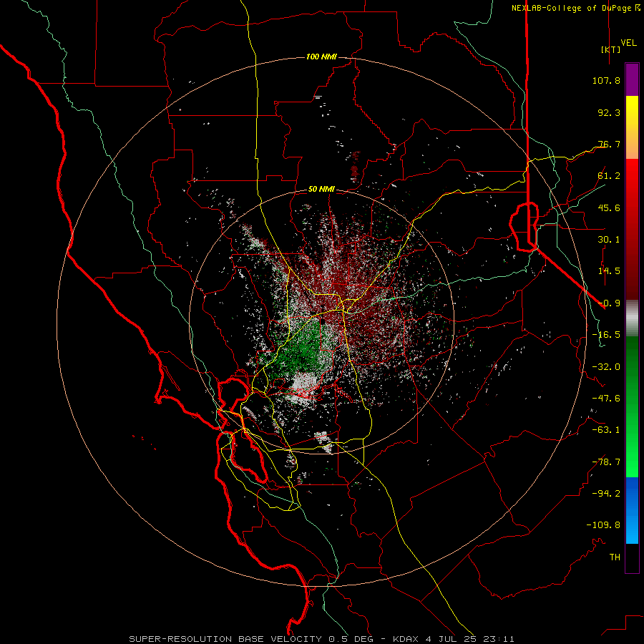Click the blue segment of the color bar
Screen dimensions: 644x644
[x=632, y=510]
